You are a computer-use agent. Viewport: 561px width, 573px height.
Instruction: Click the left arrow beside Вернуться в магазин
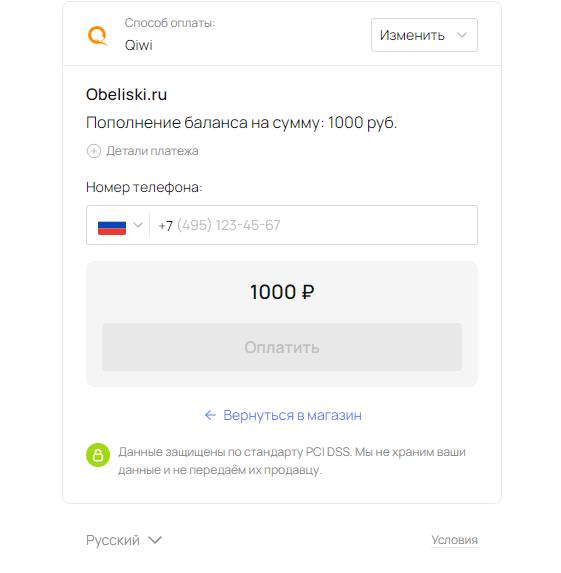(x=210, y=415)
